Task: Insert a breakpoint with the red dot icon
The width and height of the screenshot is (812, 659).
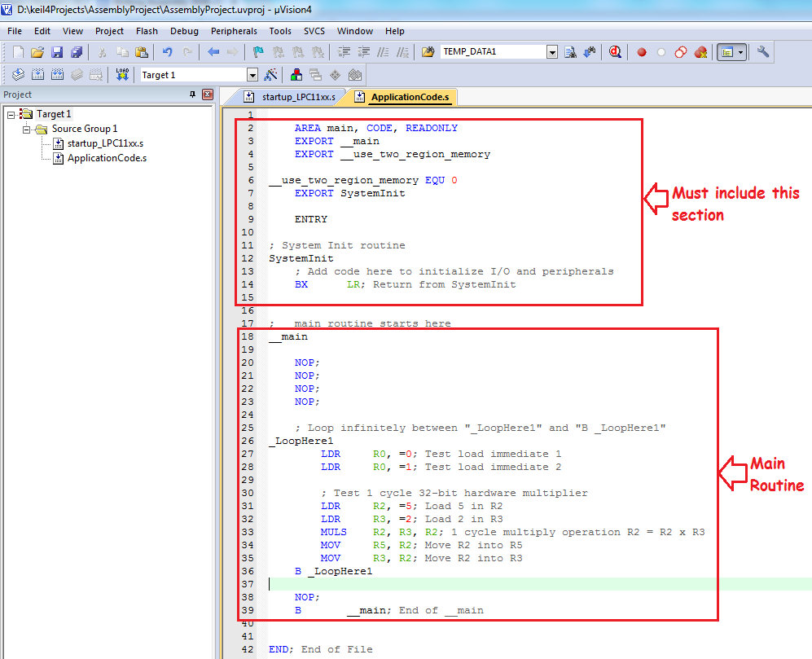Action: pos(642,52)
